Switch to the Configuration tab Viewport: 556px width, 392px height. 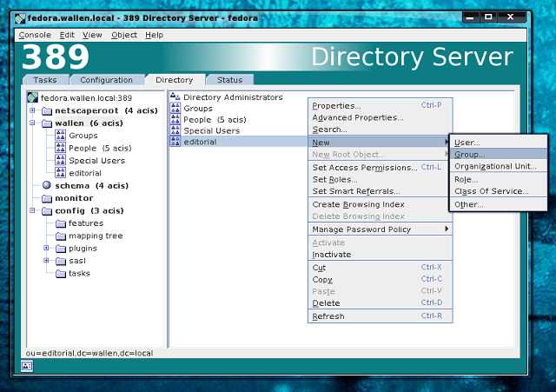[106, 80]
